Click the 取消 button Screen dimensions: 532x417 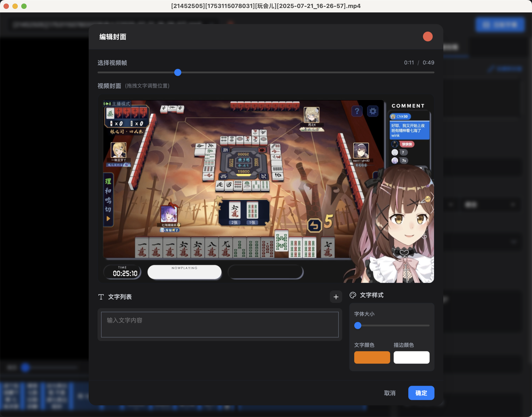(x=389, y=393)
